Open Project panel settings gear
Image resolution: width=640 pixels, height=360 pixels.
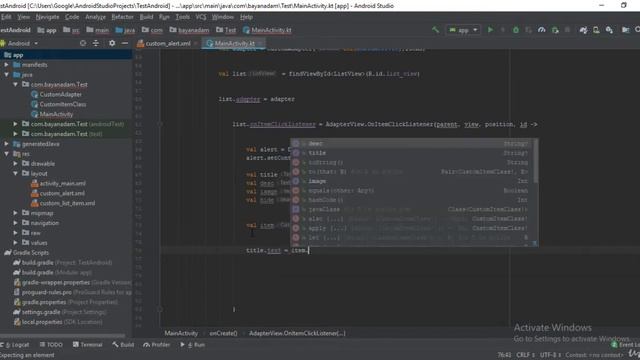[112, 43]
